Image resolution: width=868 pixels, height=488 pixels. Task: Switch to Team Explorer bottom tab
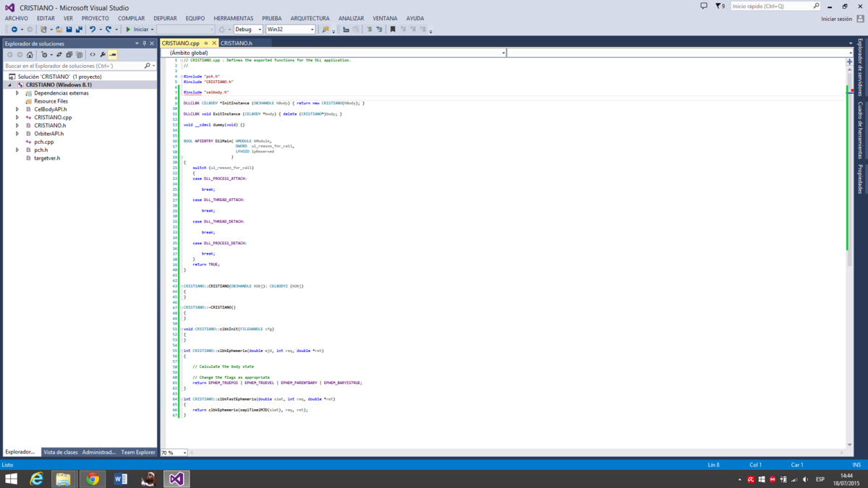tap(137, 453)
